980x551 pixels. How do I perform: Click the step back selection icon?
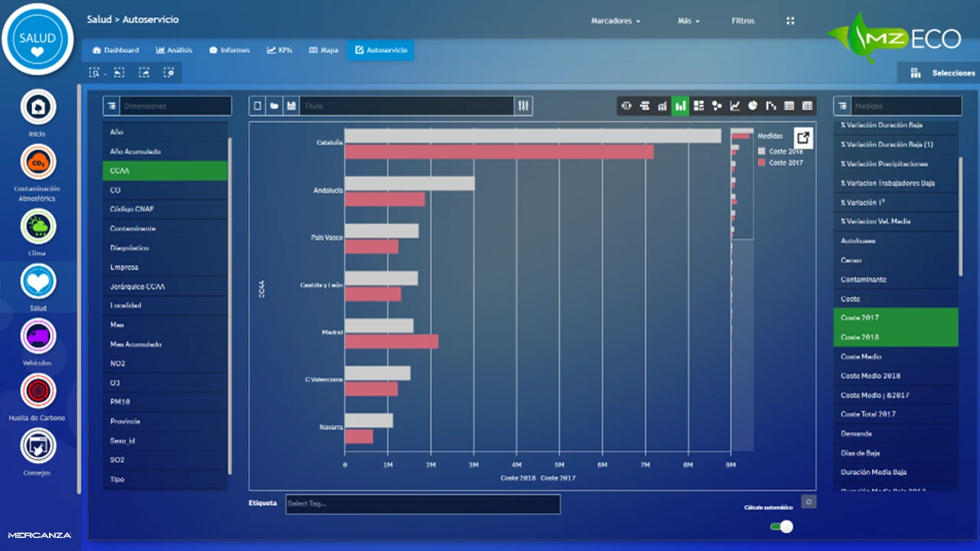click(x=119, y=73)
